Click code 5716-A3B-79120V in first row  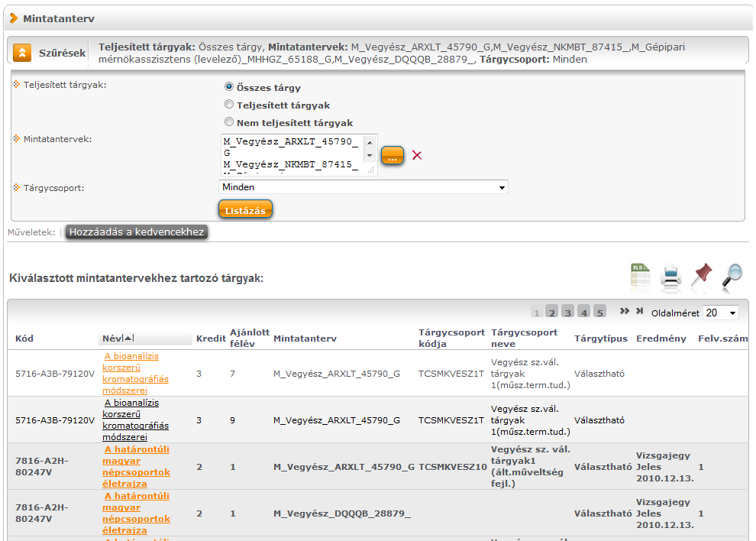55,374
